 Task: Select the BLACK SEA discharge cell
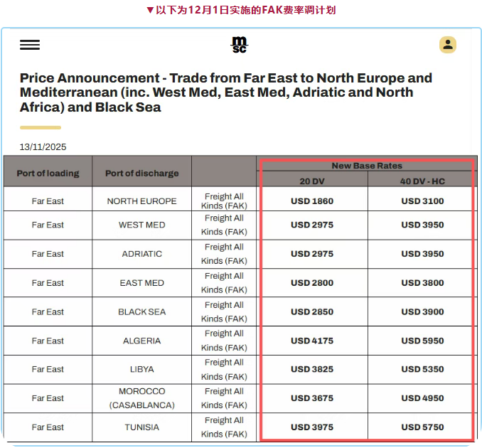click(142, 311)
